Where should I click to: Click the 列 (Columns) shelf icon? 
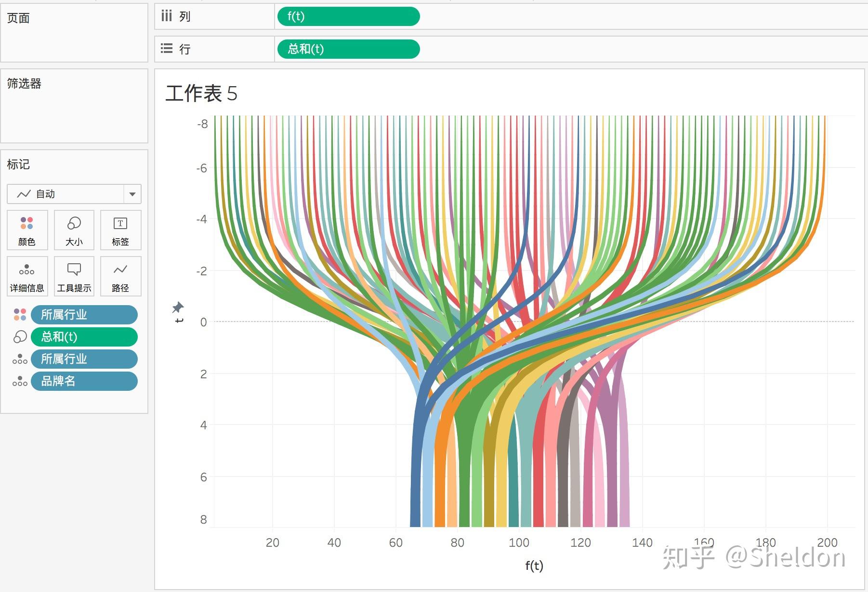coord(167,16)
